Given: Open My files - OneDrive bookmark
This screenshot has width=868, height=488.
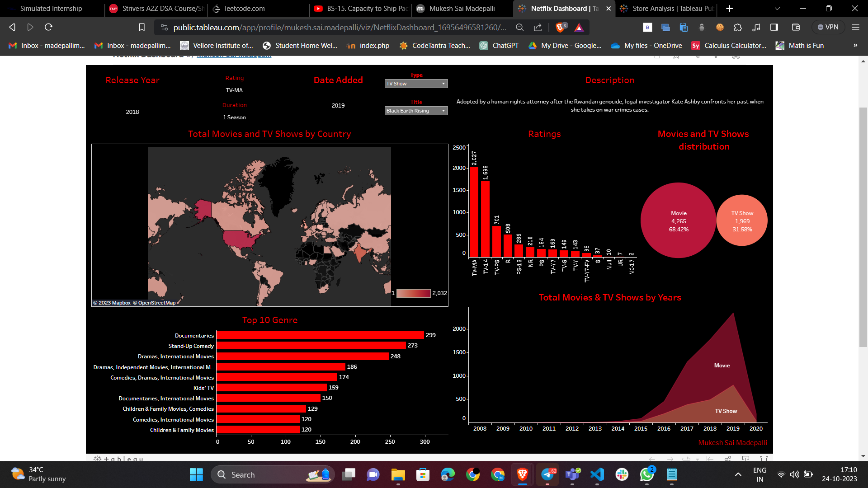Looking at the screenshot, I should point(646,45).
